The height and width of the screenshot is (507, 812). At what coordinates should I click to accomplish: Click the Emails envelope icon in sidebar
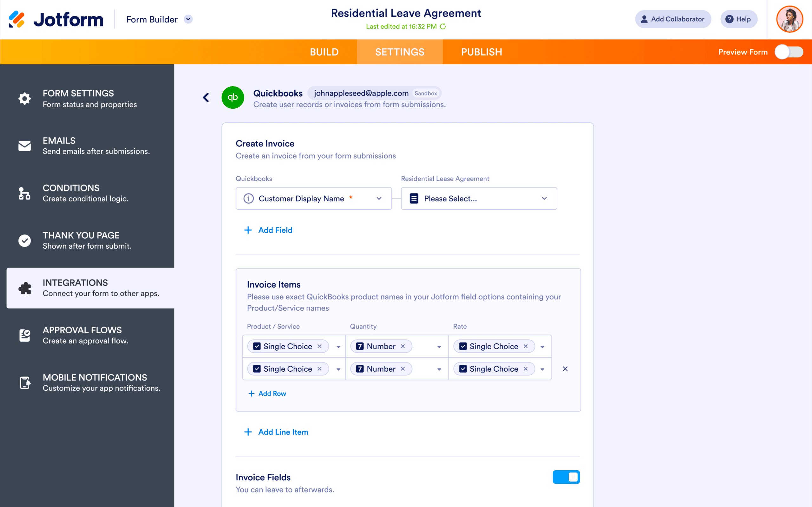pos(24,145)
